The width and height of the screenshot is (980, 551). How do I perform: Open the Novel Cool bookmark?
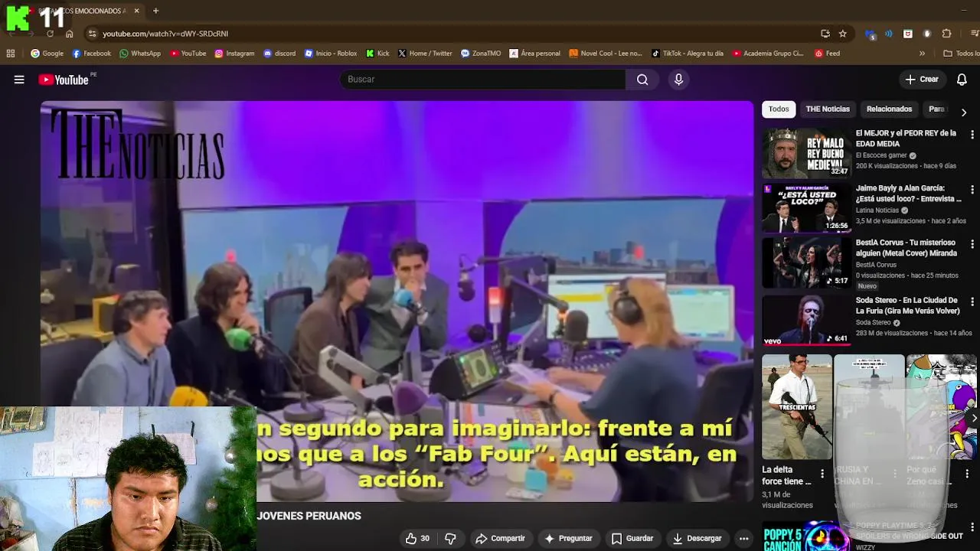coord(606,54)
